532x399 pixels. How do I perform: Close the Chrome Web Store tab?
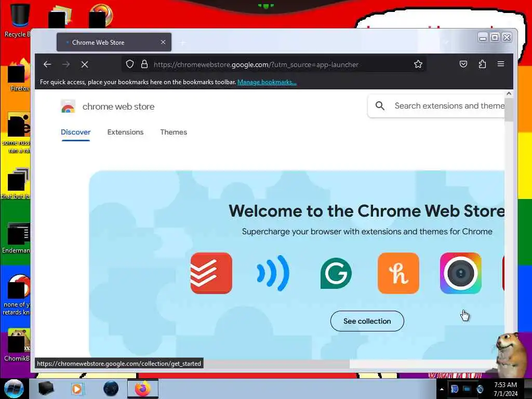163,42
